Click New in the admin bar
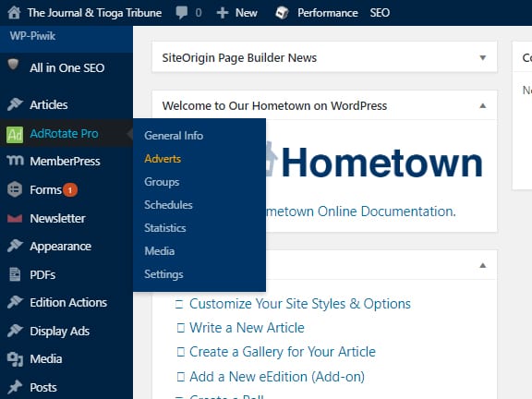Viewport: 532px width, 399px height. (247, 13)
